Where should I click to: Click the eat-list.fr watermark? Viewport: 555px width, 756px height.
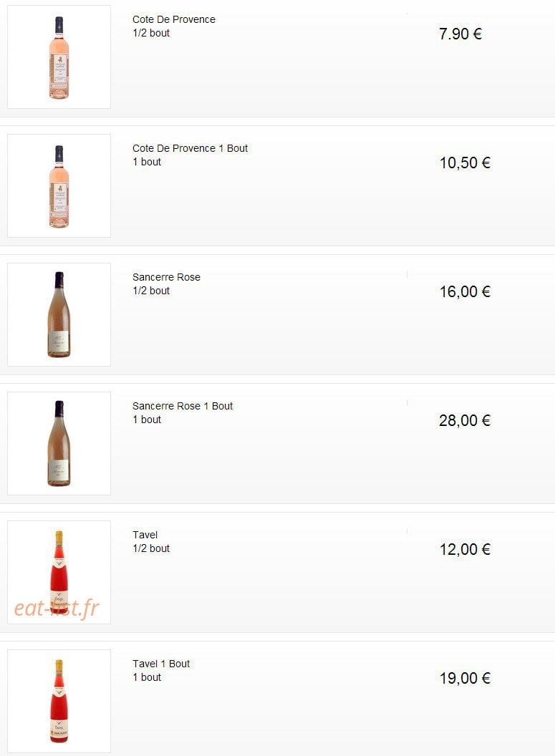(57, 609)
